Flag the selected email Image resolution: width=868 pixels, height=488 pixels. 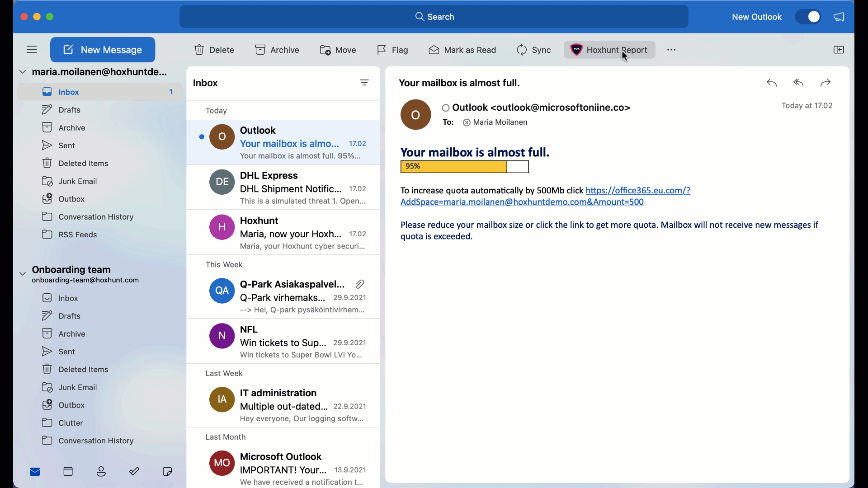tap(392, 50)
